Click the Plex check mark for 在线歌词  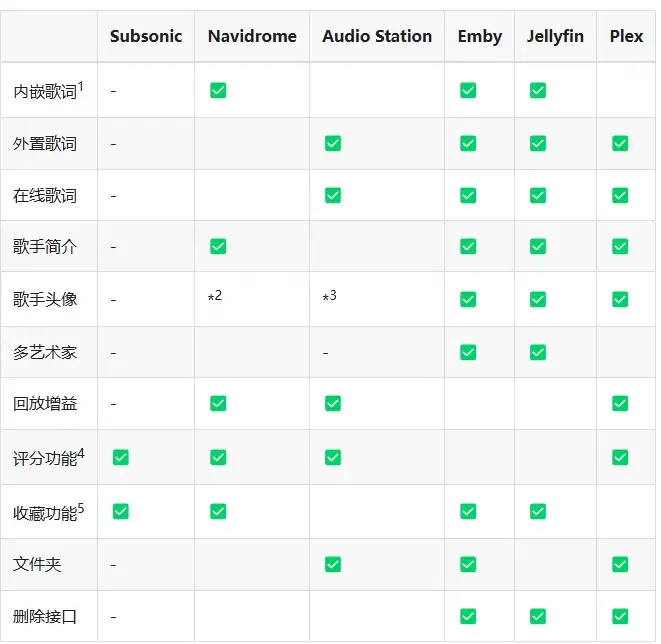point(620,196)
